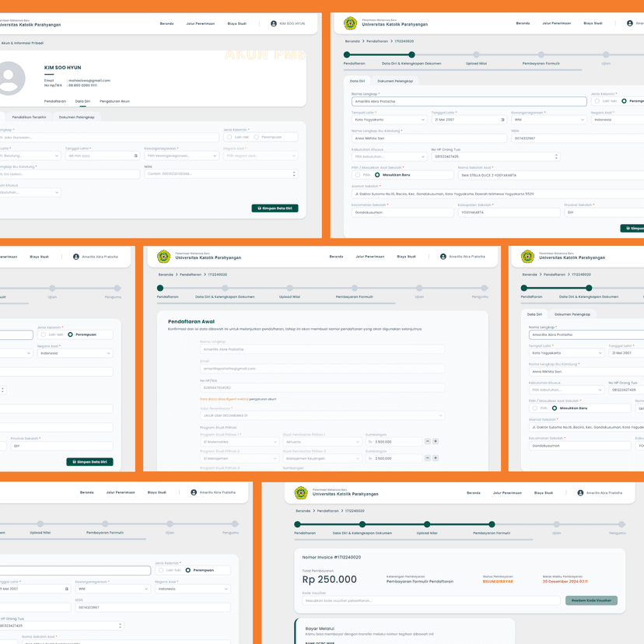644x644 pixels.
Task: Open the KIM SOO HYUN profile icon in the header
Action: pos(274,23)
